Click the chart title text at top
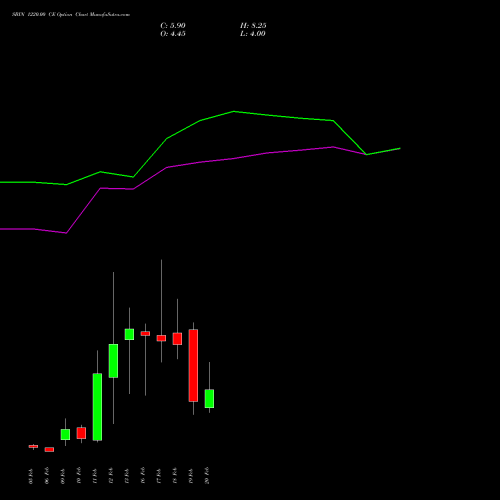 click(x=71, y=15)
